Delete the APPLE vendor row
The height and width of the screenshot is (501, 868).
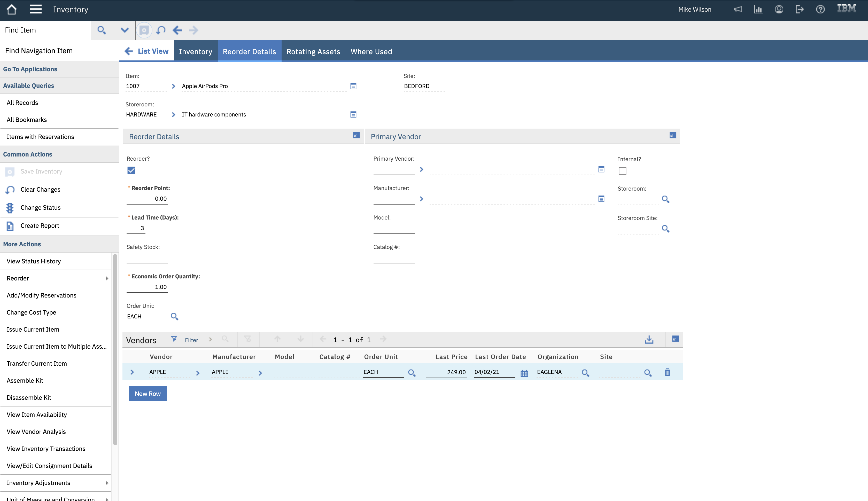coord(667,372)
